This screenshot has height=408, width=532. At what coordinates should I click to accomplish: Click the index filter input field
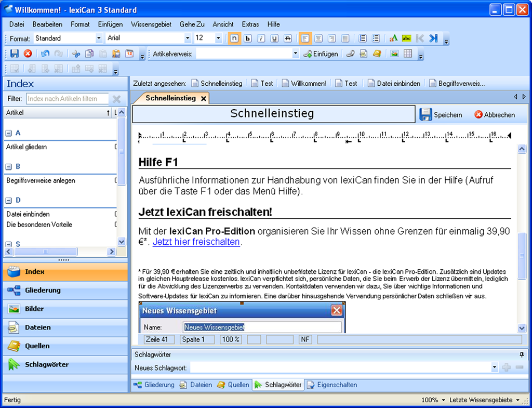[x=68, y=99]
